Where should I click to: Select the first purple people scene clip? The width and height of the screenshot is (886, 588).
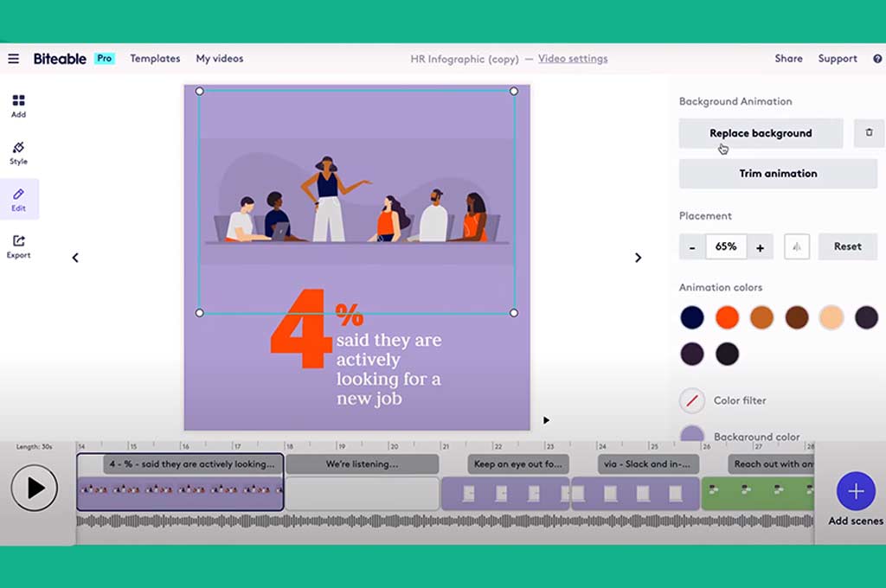pyautogui.click(x=180, y=493)
